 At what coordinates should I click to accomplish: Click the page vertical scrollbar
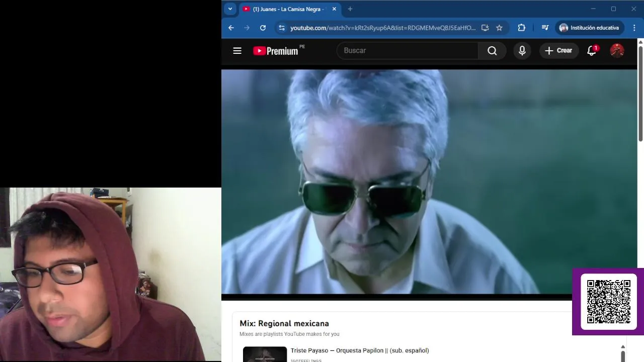click(x=640, y=93)
